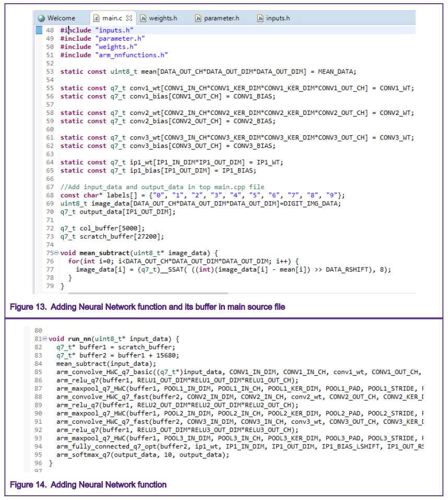Click arm_softmax_q7 on line 95
The height and width of the screenshot is (500, 448).
coord(84,455)
